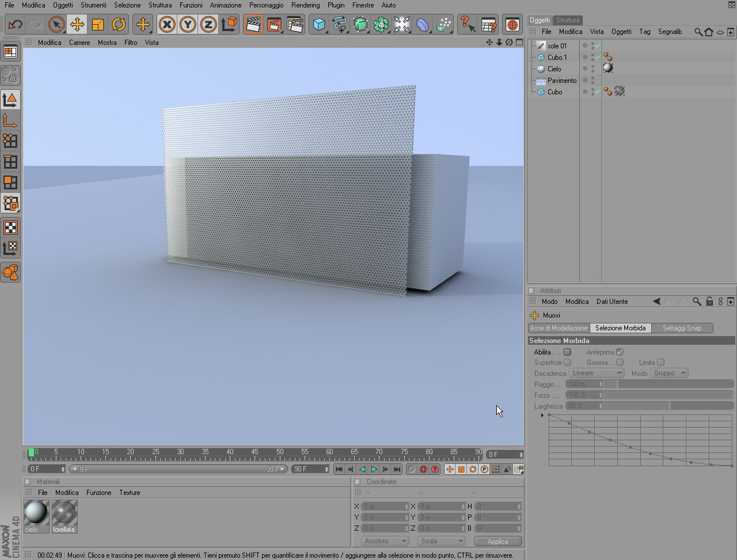737x560 pixels.
Task: Select the Scale tool icon
Action: (98, 24)
